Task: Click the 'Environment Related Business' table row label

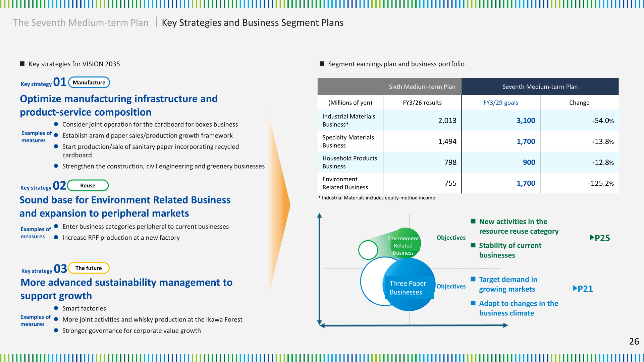Action: click(345, 183)
